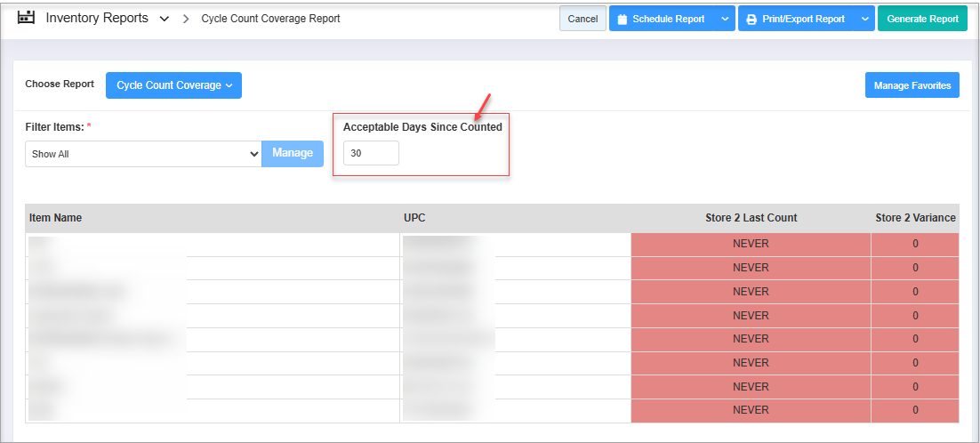Click the calendar icon on Schedule Report
The width and height of the screenshot is (980, 443).
coord(623,19)
